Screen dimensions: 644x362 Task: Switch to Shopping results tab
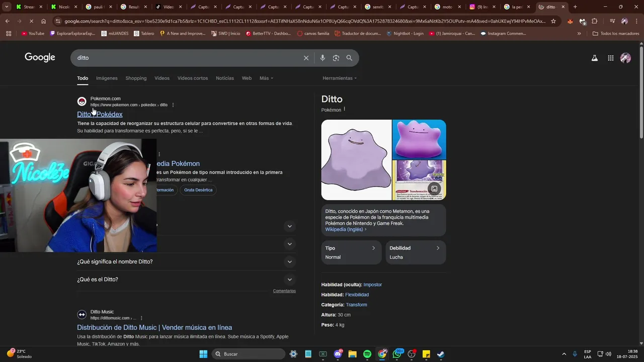[x=136, y=78]
